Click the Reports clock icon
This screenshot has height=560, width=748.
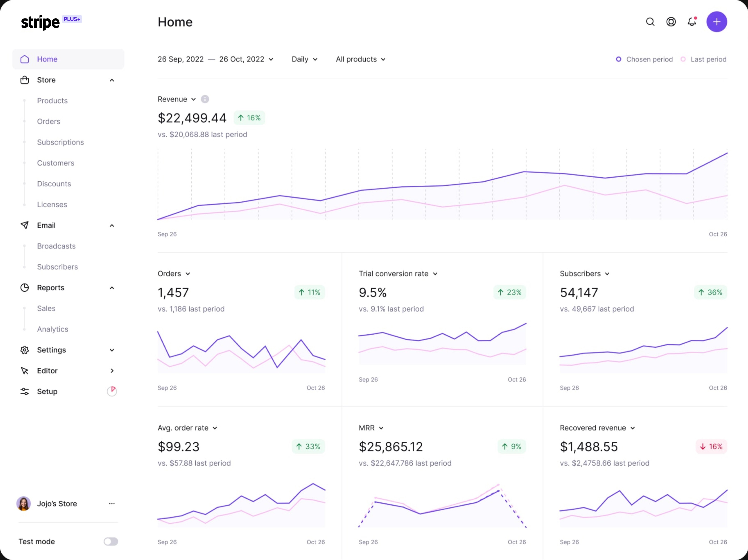[25, 288]
